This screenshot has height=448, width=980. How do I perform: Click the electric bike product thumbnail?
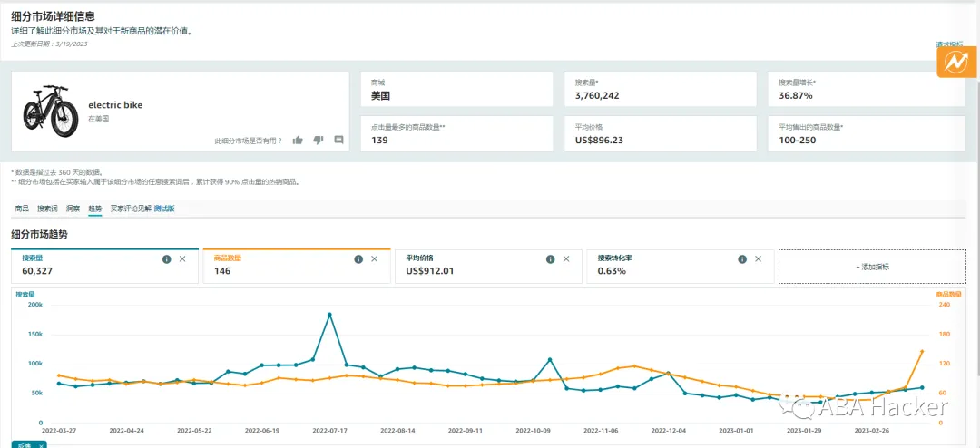coord(46,112)
